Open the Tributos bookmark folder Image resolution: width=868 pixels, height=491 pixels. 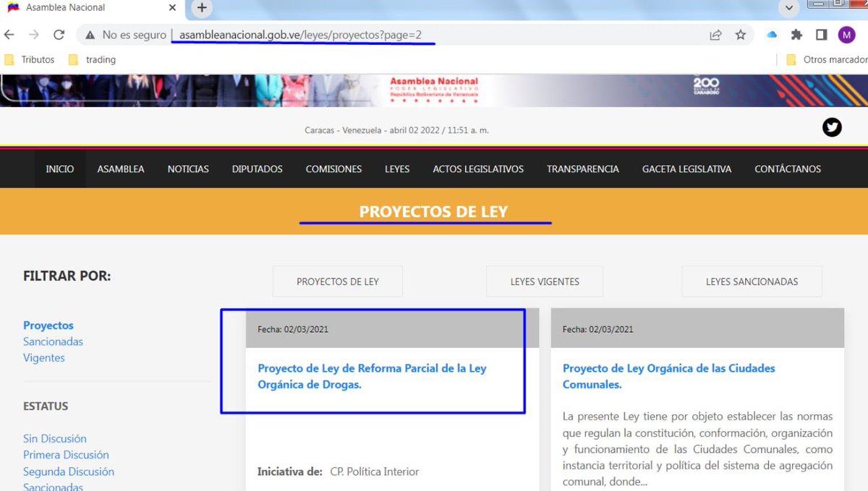(30, 60)
